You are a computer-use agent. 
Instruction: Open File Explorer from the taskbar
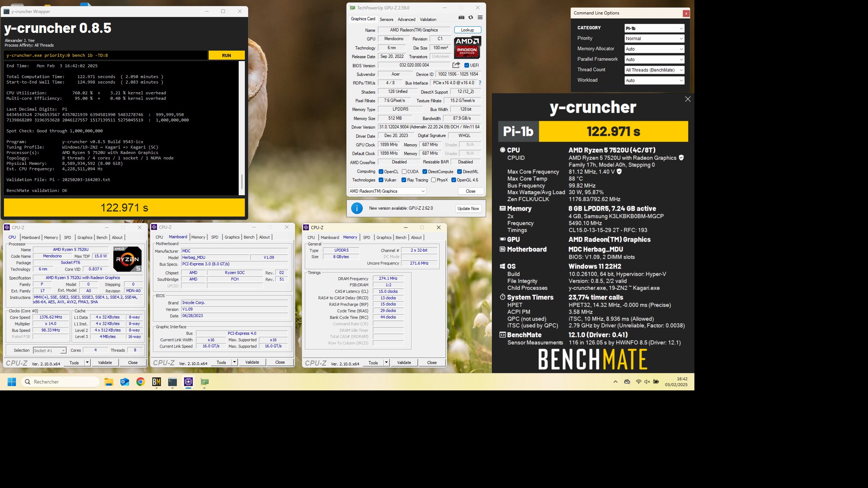point(109,382)
